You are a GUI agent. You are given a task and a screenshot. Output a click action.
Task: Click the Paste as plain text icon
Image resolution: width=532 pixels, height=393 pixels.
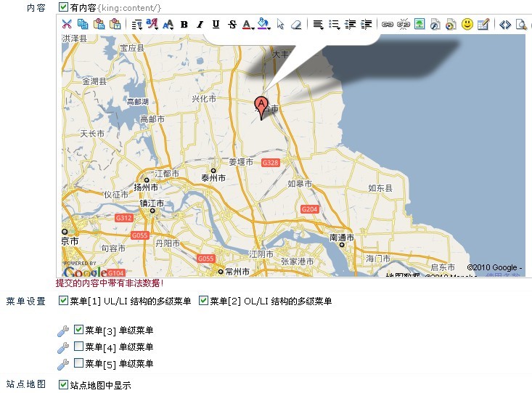(115, 24)
